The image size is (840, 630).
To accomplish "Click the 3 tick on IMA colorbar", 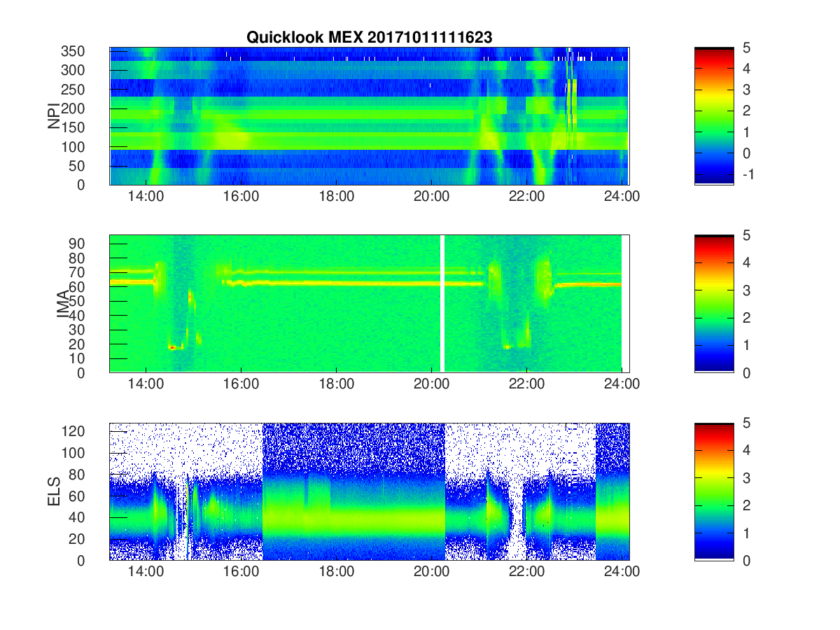I will pos(745,290).
